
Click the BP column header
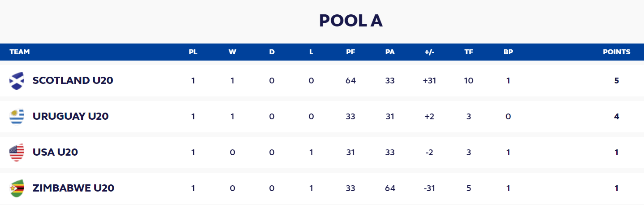[x=508, y=52]
